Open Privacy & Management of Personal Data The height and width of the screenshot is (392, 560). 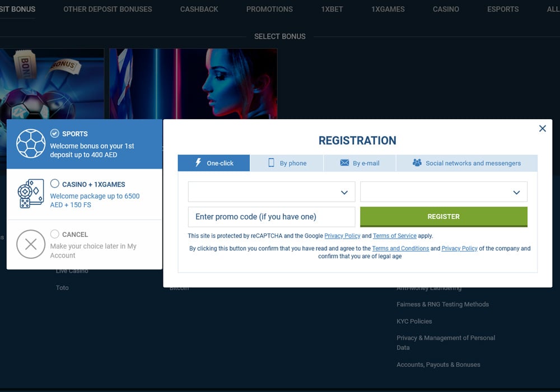click(446, 343)
